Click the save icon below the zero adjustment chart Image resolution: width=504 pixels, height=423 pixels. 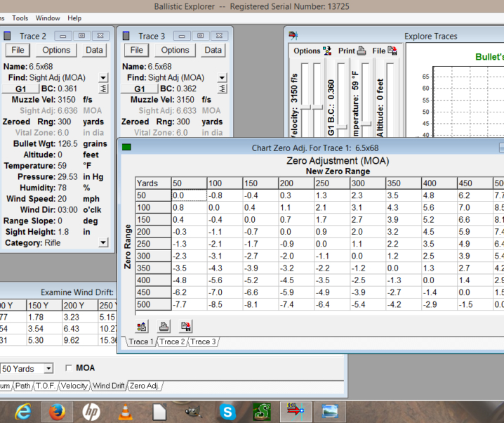[x=185, y=326]
